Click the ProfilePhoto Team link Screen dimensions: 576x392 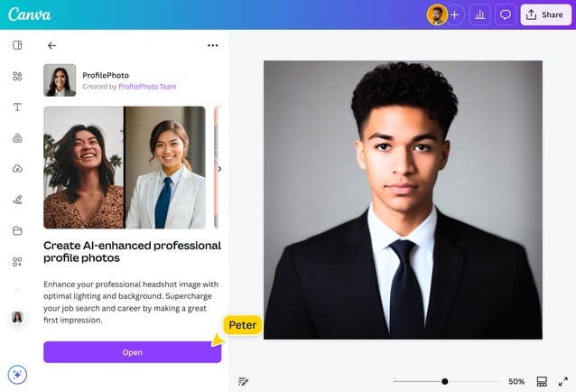point(147,87)
